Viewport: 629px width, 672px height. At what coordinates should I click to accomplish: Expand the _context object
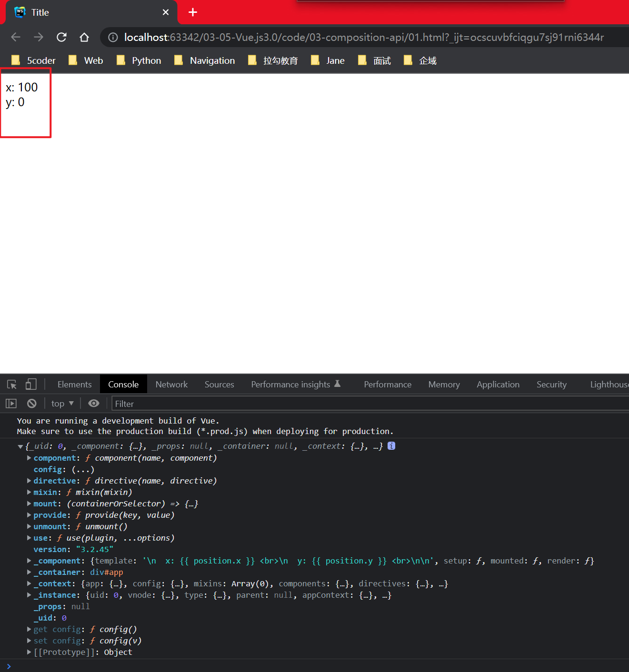pos(29,583)
